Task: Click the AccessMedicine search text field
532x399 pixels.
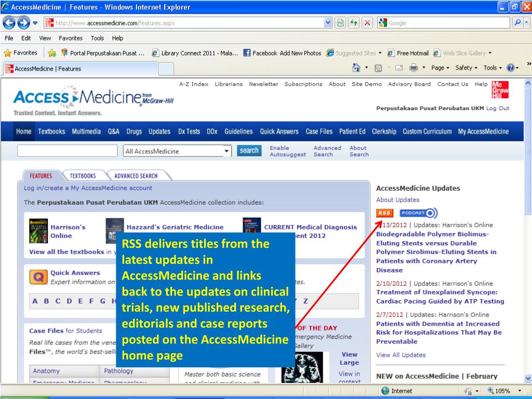Action: 68,151
